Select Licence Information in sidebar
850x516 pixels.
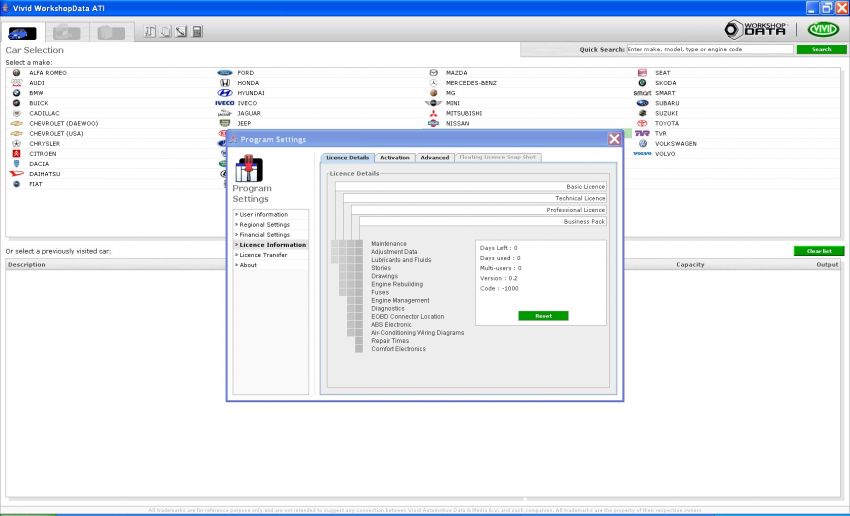(x=271, y=245)
